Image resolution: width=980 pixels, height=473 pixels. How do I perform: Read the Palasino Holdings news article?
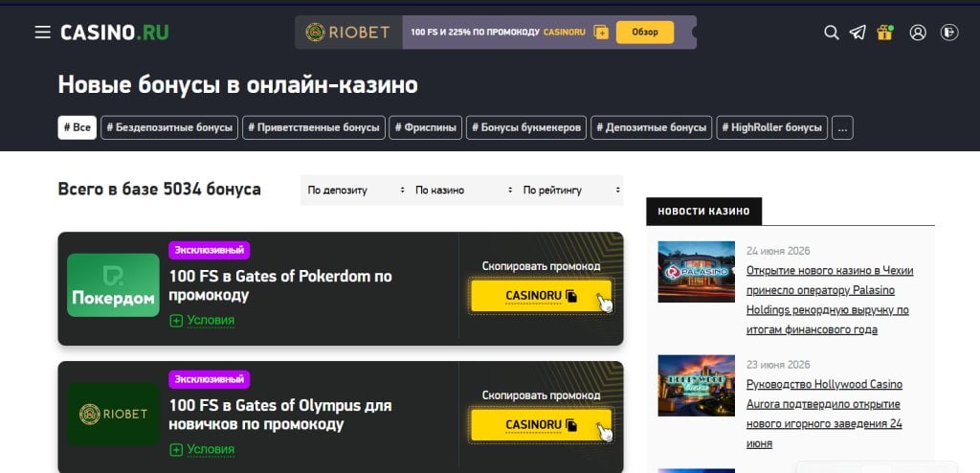coord(830,301)
